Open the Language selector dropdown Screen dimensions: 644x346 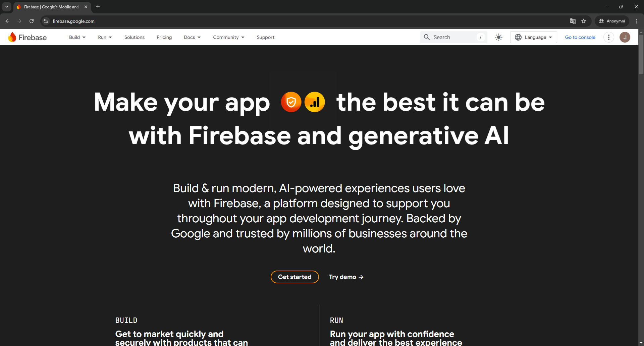pos(533,37)
